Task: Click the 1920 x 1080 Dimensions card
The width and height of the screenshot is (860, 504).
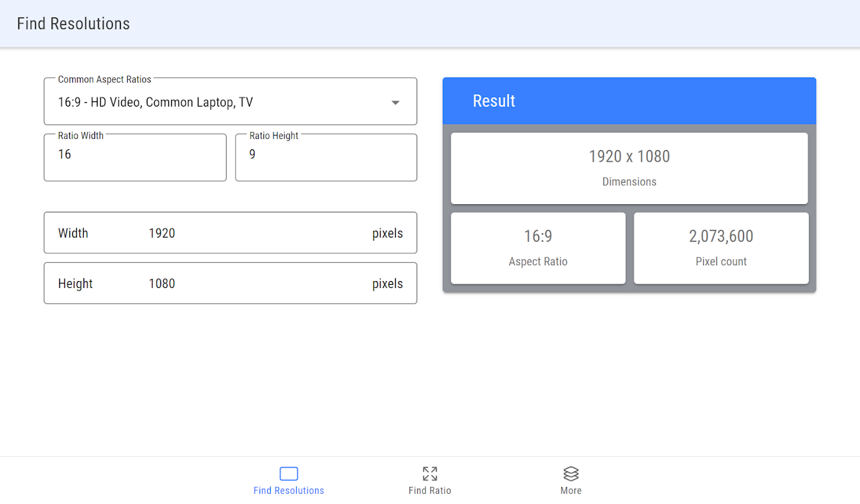Action: pyautogui.click(x=629, y=168)
